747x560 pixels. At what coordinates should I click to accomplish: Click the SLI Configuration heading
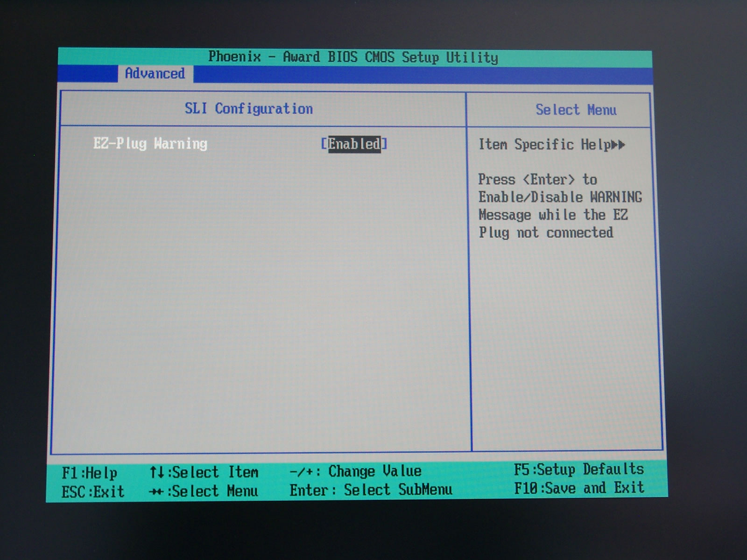(x=248, y=109)
